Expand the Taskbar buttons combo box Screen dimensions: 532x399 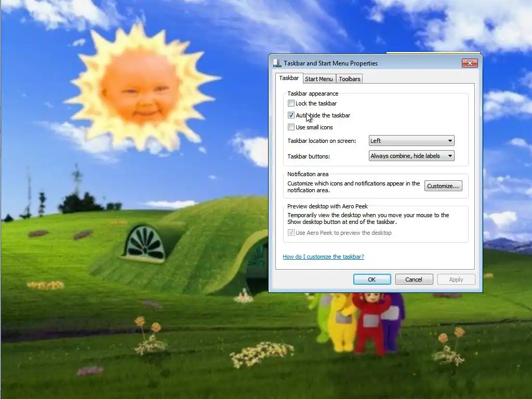(411, 156)
